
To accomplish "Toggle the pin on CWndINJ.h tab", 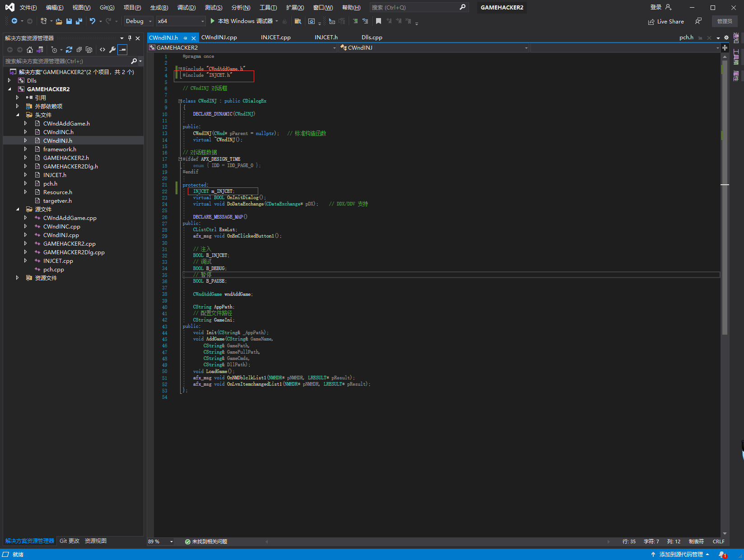I will (185, 38).
